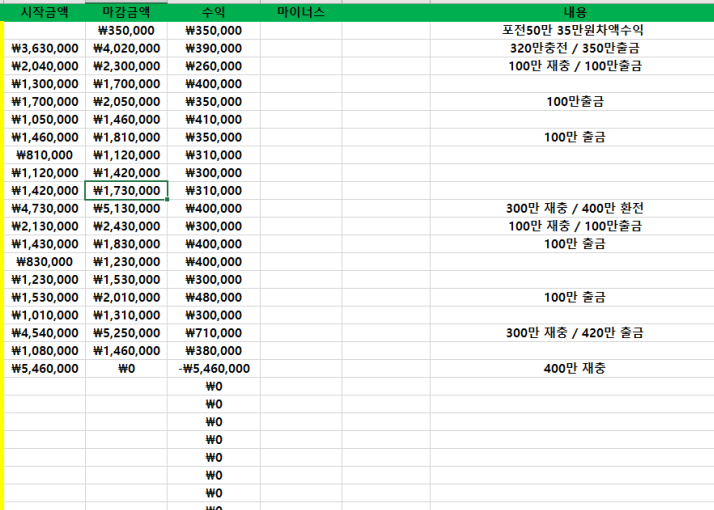Click the 내용 column header
The width and height of the screenshot is (714, 510).
coord(574,13)
